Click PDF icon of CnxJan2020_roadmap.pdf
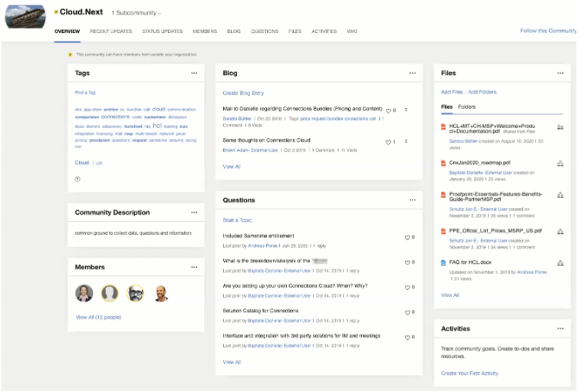The height and width of the screenshot is (392, 579). [x=443, y=163]
